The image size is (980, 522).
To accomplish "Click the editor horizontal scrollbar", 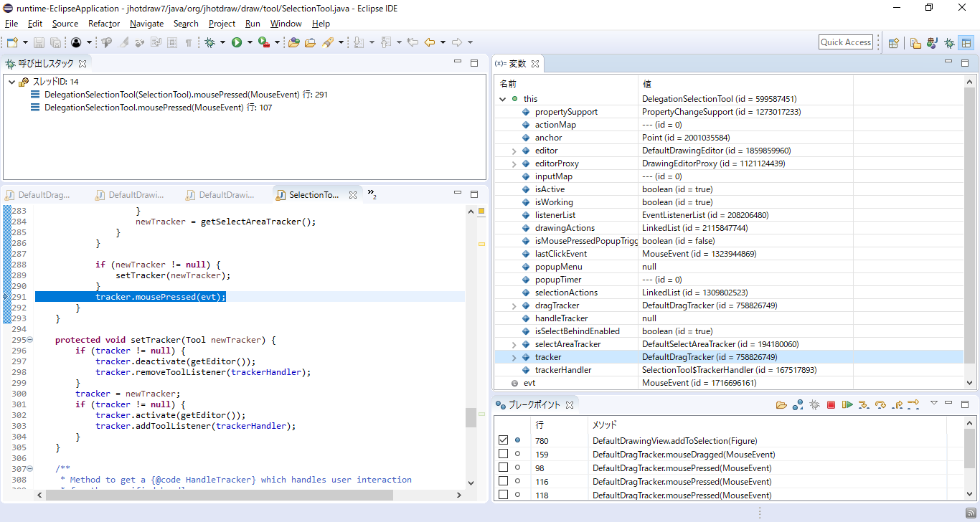I will pos(219,495).
